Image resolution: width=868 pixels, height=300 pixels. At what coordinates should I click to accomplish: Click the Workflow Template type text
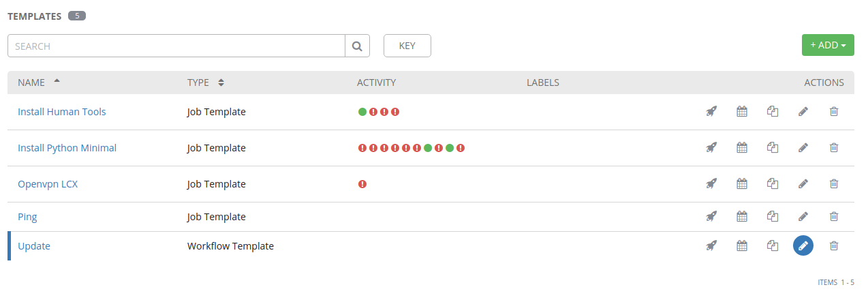click(x=230, y=246)
